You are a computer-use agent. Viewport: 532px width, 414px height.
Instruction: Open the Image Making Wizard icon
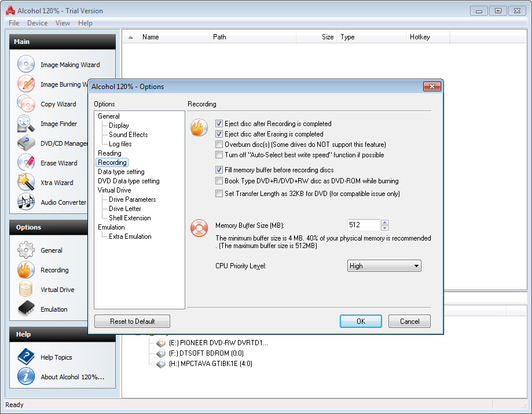click(x=26, y=64)
